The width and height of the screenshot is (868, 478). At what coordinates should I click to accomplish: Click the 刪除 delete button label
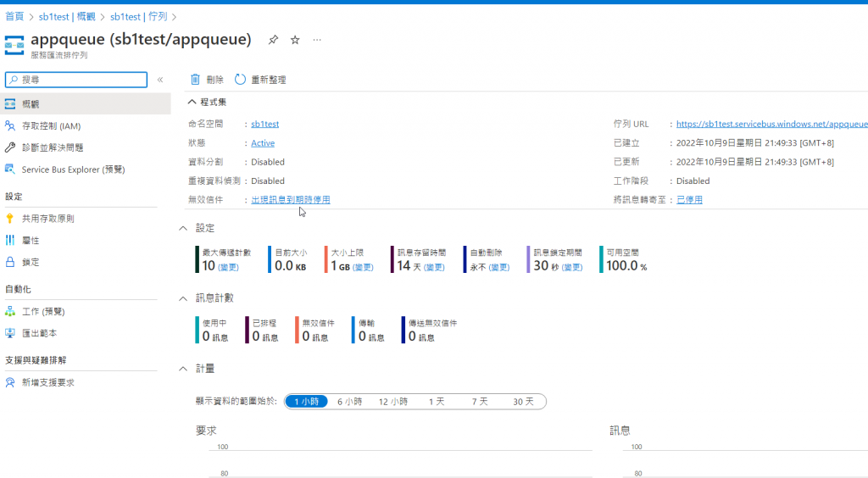pyautogui.click(x=214, y=80)
